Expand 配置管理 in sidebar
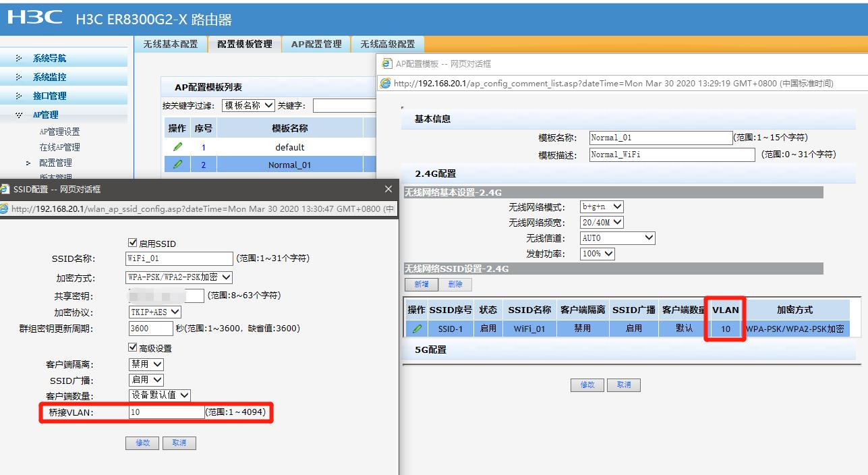The width and height of the screenshot is (868, 475). tap(55, 163)
